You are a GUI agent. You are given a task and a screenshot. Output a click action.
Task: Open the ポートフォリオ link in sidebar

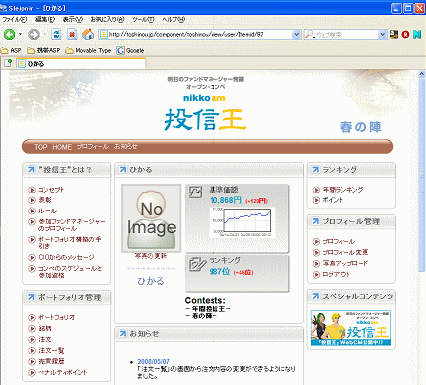[56, 317]
